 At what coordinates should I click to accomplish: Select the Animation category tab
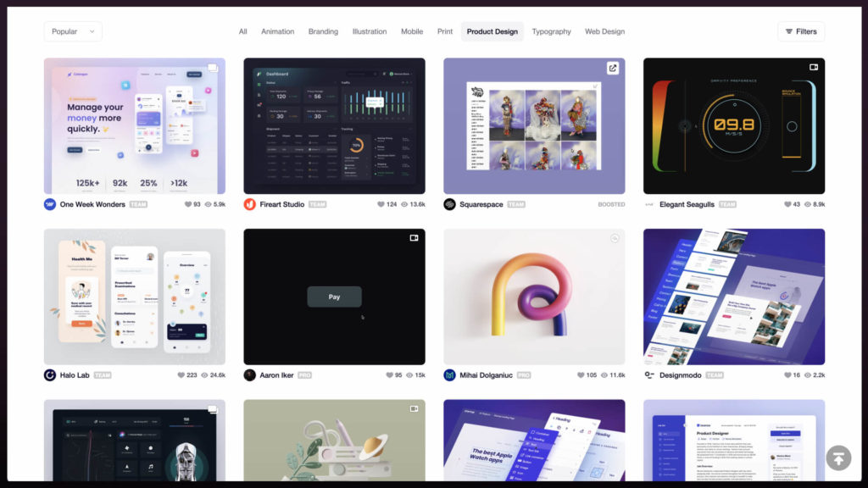pyautogui.click(x=278, y=31)
